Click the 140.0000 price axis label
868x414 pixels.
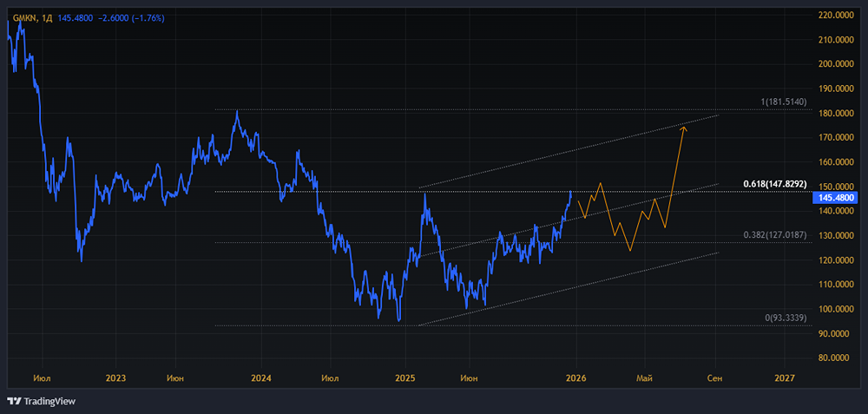coord(835,211)
